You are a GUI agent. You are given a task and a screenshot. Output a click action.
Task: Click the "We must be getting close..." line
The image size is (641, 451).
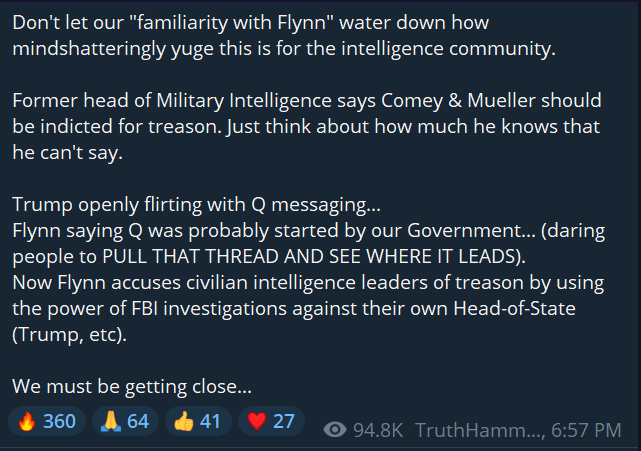pyautogui.click(x=132, y=386)
